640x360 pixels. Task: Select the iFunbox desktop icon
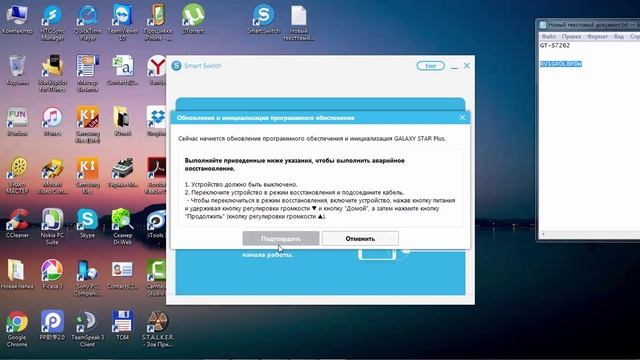pyautogui.click(x=17, y=122)
